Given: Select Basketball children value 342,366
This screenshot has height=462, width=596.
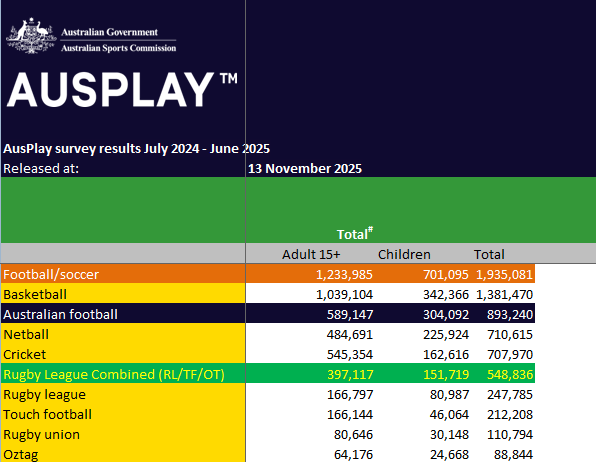Looking at the screenshot, I should (x=446, y=294).
